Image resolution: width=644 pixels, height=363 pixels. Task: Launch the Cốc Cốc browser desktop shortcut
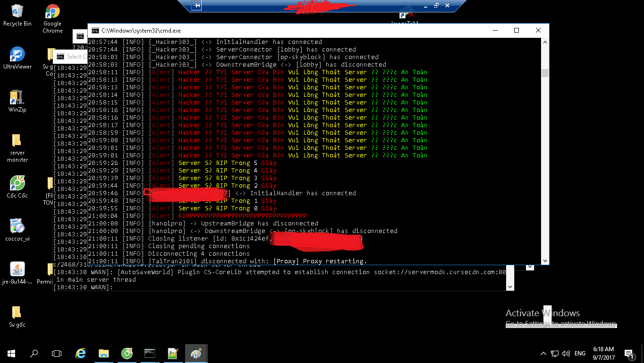17,187
